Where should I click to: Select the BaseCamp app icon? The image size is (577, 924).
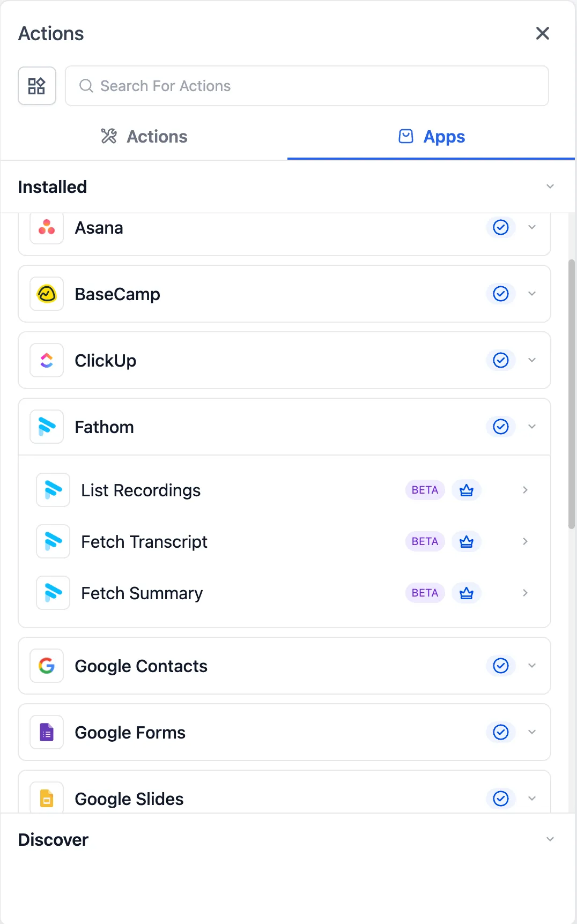pyautogui.click(x=46, y=294)
